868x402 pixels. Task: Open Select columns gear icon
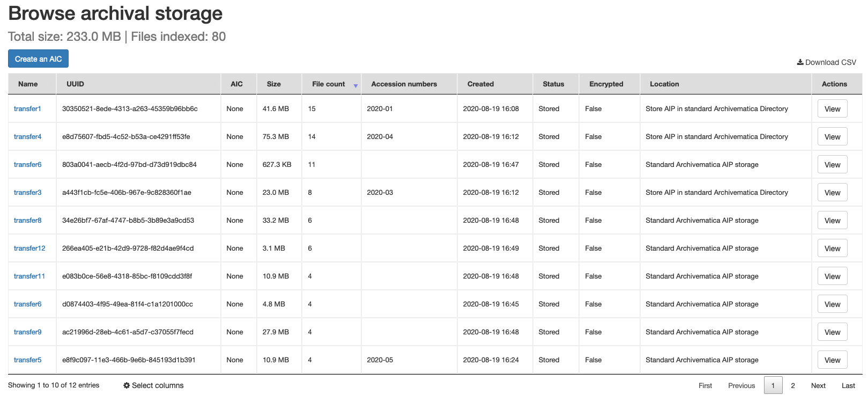point(127,385)
